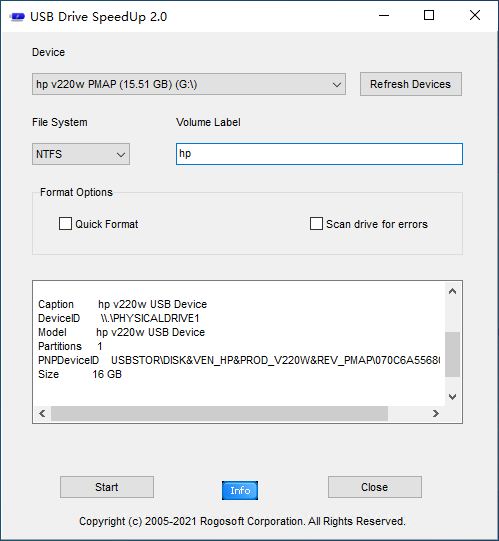Click the PNPDeviceID text line
Viewport: 499px width, 541px height.
tap(239, 360)
